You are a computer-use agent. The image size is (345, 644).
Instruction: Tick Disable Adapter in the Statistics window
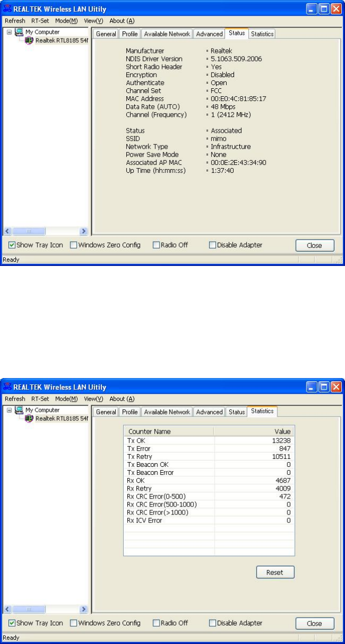(212, 623)
